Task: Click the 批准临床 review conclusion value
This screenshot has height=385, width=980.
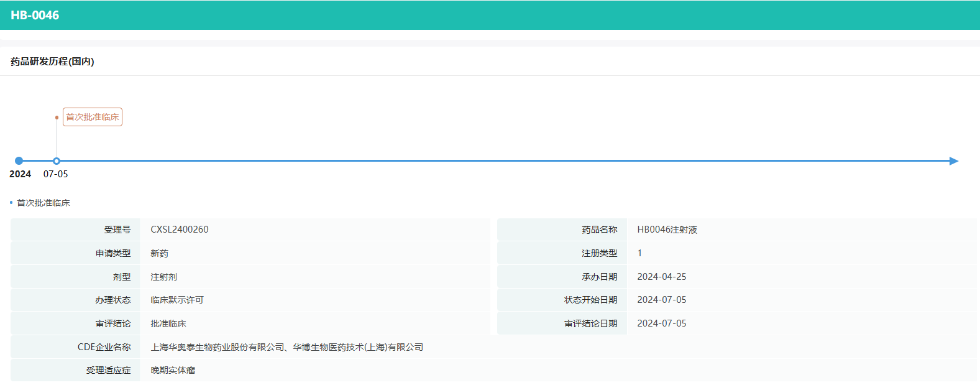Action: 168,323
